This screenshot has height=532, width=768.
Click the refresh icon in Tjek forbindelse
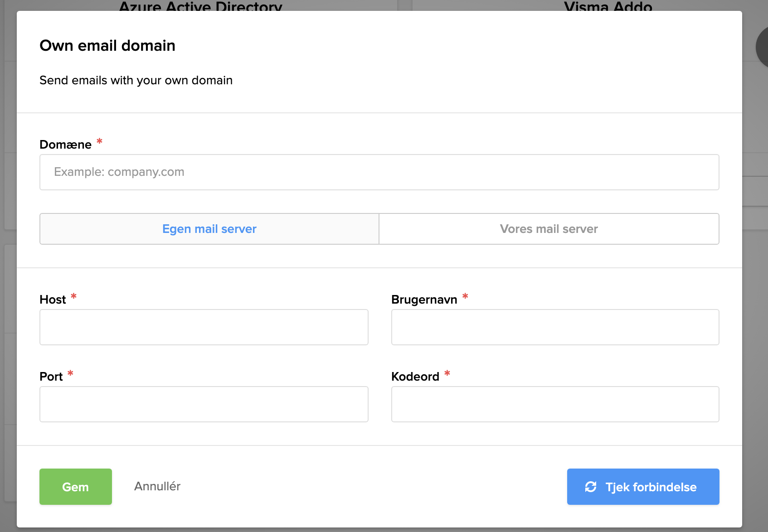(x=590, y=487)
